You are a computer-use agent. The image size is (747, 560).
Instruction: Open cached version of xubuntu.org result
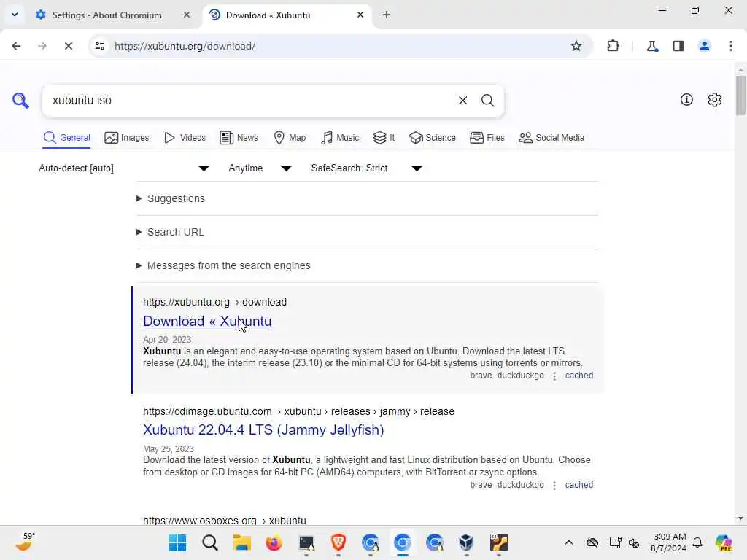pos(578,376)
